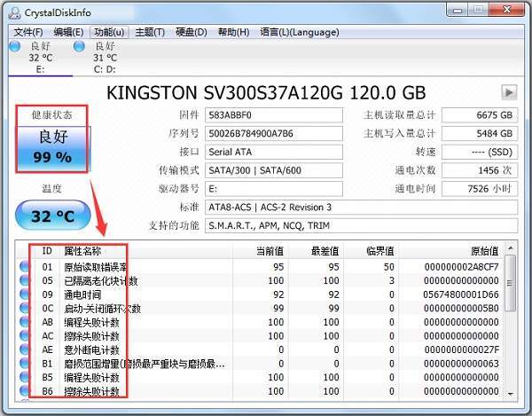Go to next disk with arrow button
The width and height of the screenshot is (532, 416).
pyautogui.click(x=509, y=92)
